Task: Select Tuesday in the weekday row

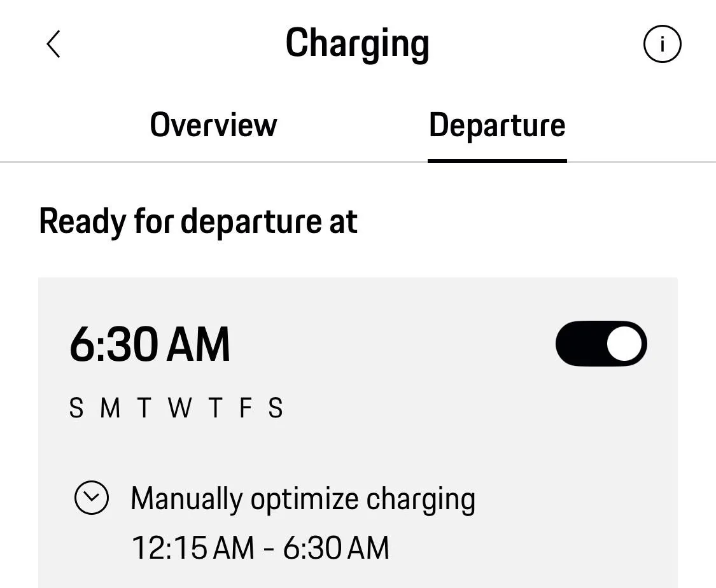Action: pos(144,408)
